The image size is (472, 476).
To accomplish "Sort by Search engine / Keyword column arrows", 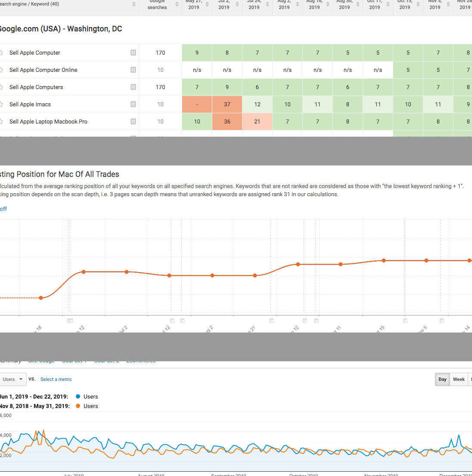I will click(134, 4).
